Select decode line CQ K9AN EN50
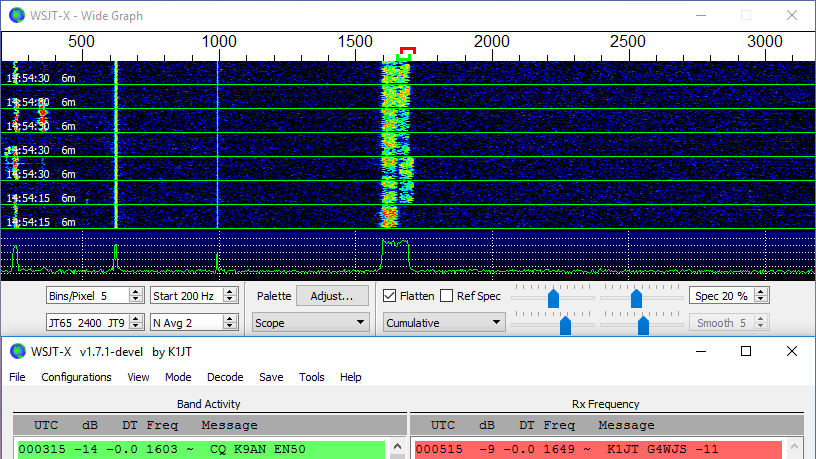The width and height of the screenshot is (816, 459). pyautogui.click(x=201, y=449)
